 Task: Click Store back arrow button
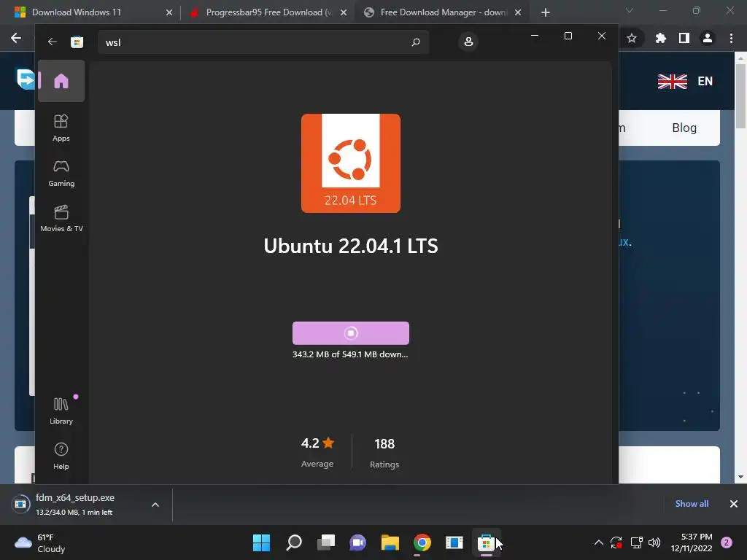(x=53, y=42)
